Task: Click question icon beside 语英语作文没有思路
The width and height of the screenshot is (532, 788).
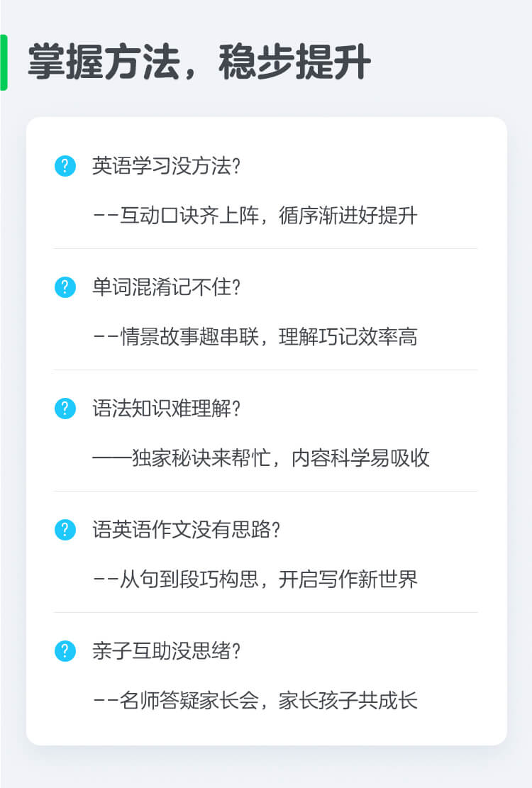Action: 65,530
